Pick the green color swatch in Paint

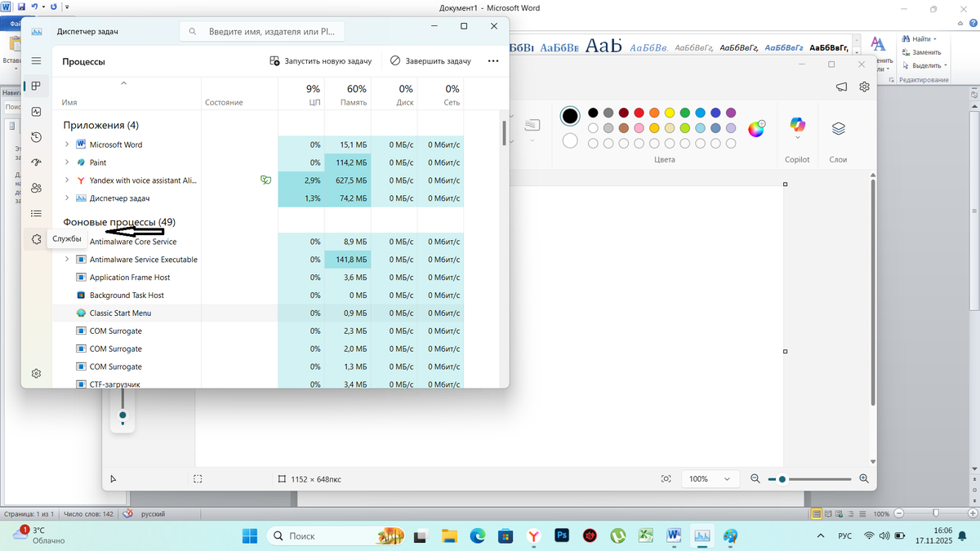pyautogui.click(x=686, y=113)
